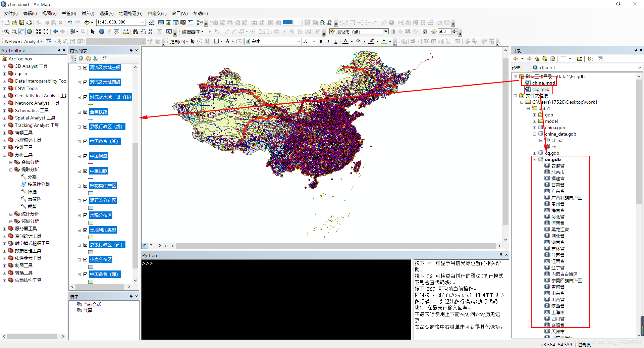Activate the Pan hand tool
Screen dimensions: 644x348
coord(22,32)
